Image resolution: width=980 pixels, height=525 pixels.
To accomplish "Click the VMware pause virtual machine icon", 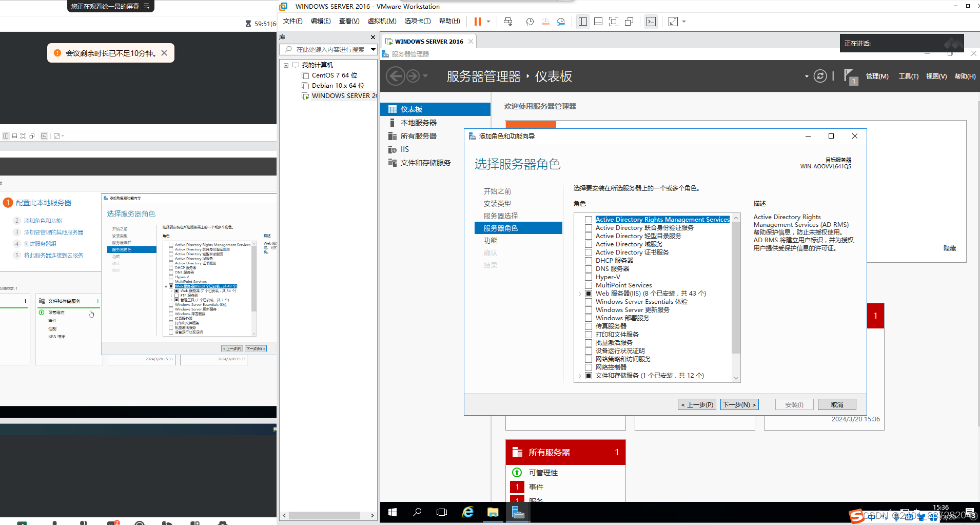I will pos(477,22).
